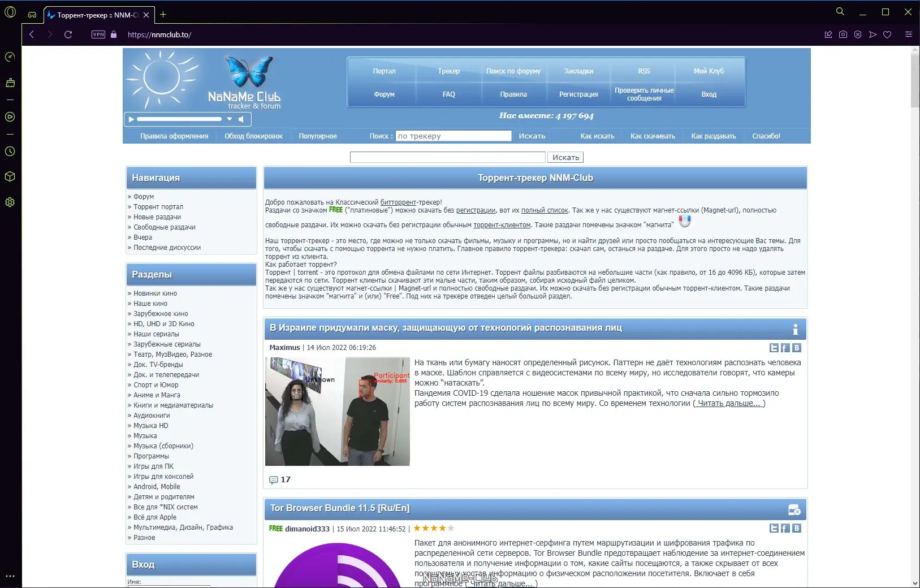The height and width of the screenshot is (588, 920).
Task: Open Правила оформления link
Action: pos(174,136)
